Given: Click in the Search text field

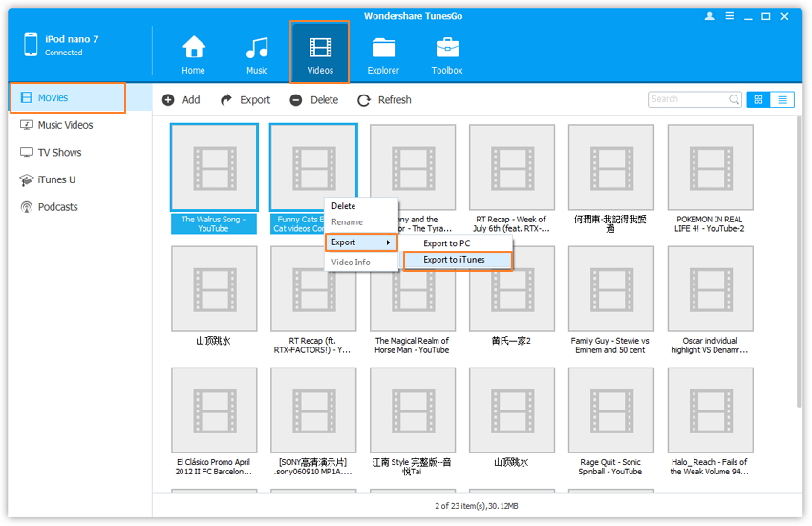Looking at the screenshot, I should 686,99.
